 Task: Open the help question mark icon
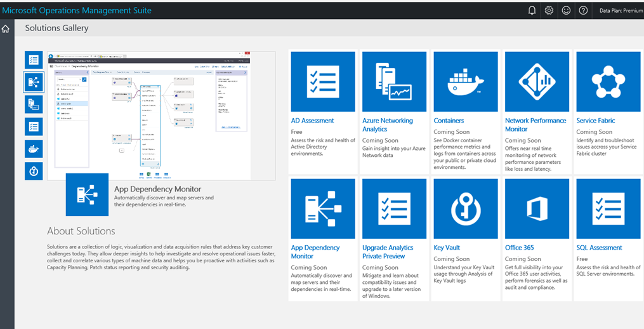[x=583, y=11]
